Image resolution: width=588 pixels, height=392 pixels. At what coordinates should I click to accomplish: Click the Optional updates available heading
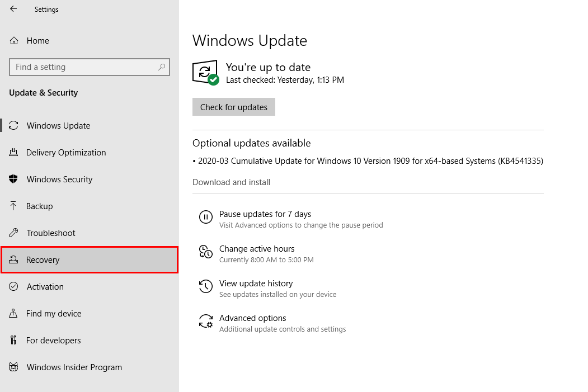(x=252, y=143)
